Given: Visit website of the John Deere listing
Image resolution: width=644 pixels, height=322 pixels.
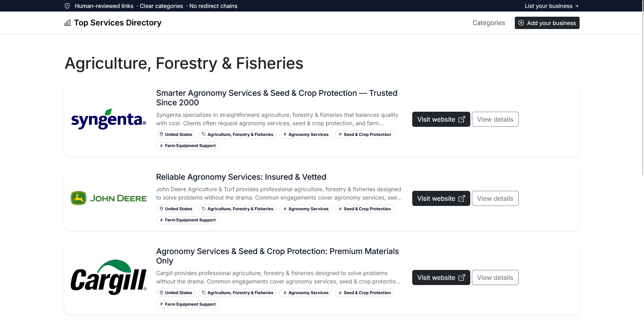Looking at the screenshot, I should click(x=441, y=198).
